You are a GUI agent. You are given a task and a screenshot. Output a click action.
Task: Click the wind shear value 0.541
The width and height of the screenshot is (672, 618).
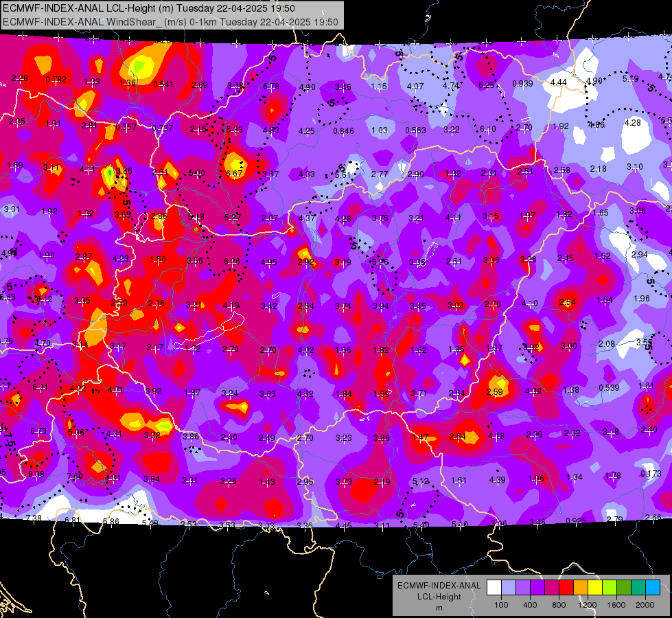pos(163,84)
